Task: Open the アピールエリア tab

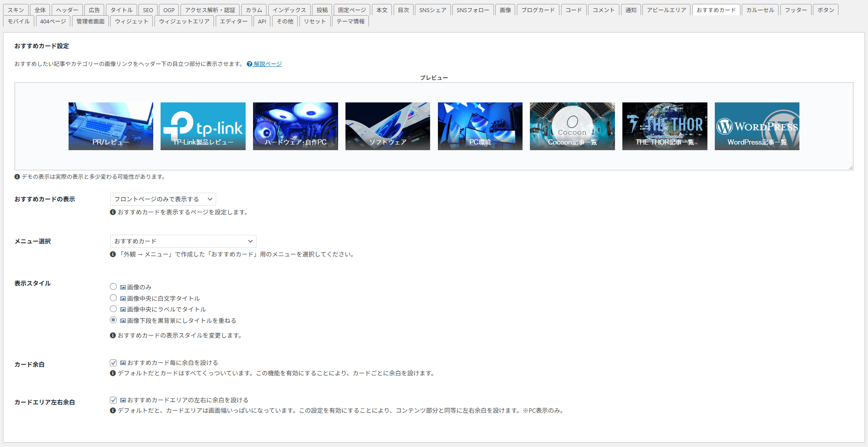Action: pyautogui.click(x=666, y=10)
